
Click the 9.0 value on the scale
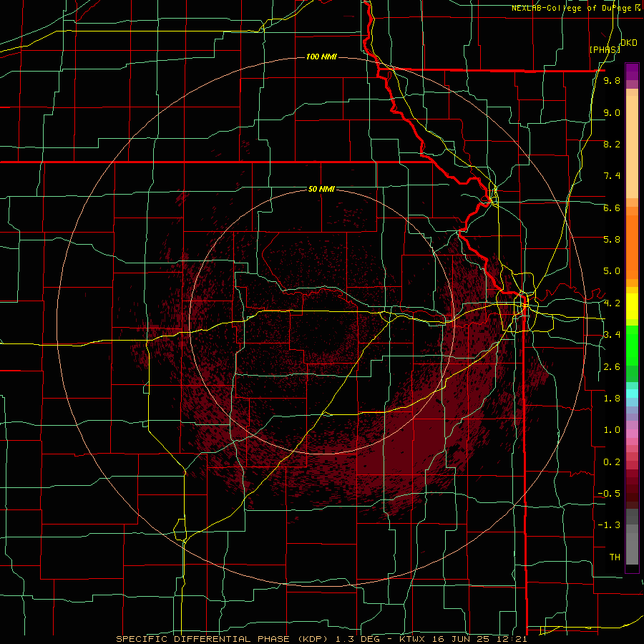pos(612,112)
